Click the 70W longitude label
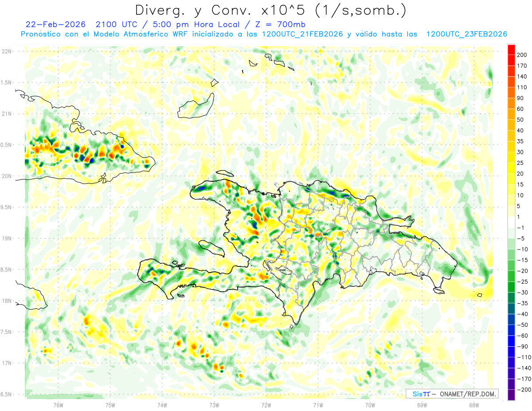This screenshot has height=411, width=532. point(370,405)
